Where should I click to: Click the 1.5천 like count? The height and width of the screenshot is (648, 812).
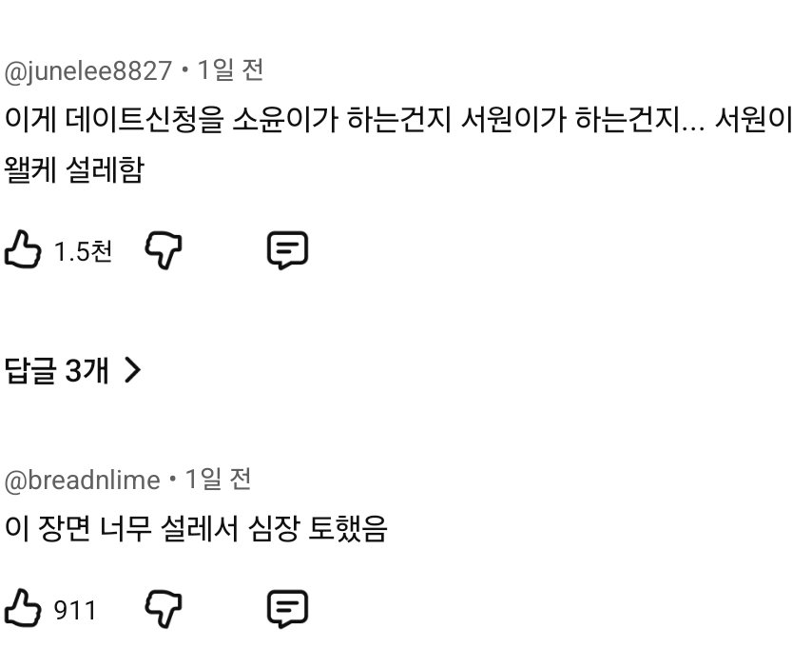83,251
